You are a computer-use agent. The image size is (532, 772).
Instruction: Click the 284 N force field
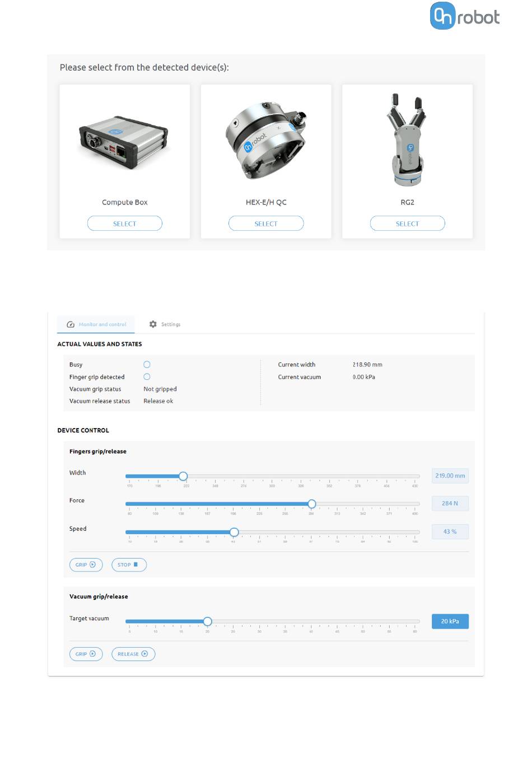[450, 504]
